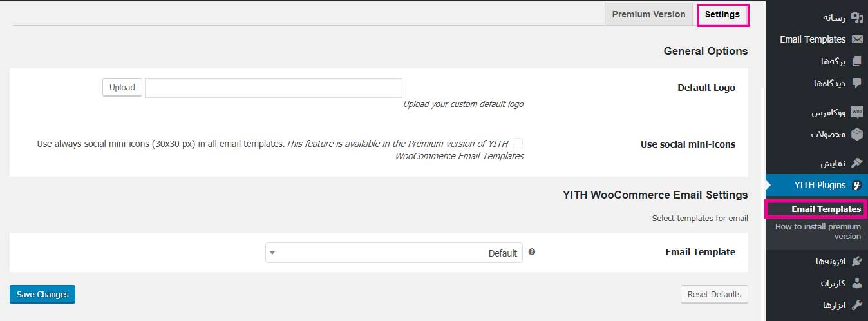This screenshot has height=321, width=868.
Task: Open pages via the برگه‌ها icon
Action: 856,61
